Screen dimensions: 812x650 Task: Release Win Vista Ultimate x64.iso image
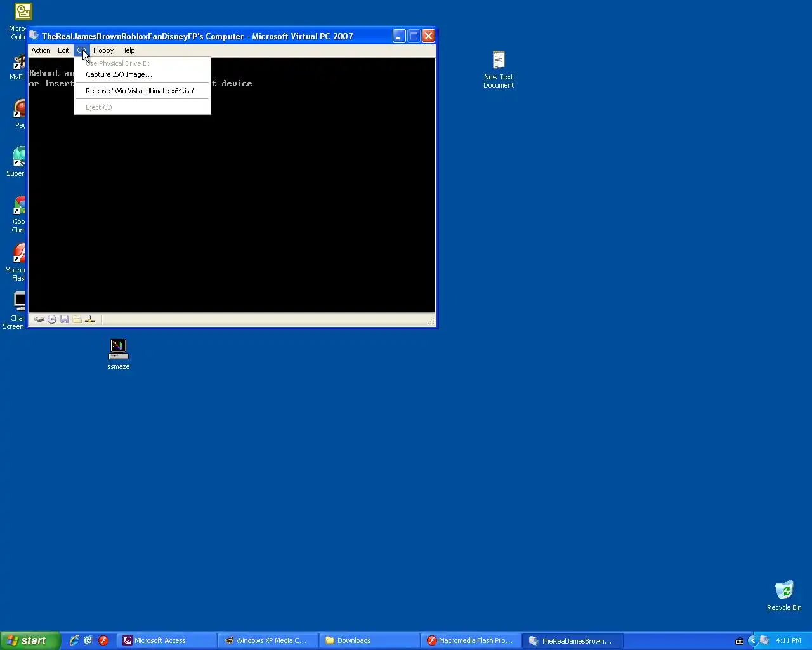click(142, 91)
